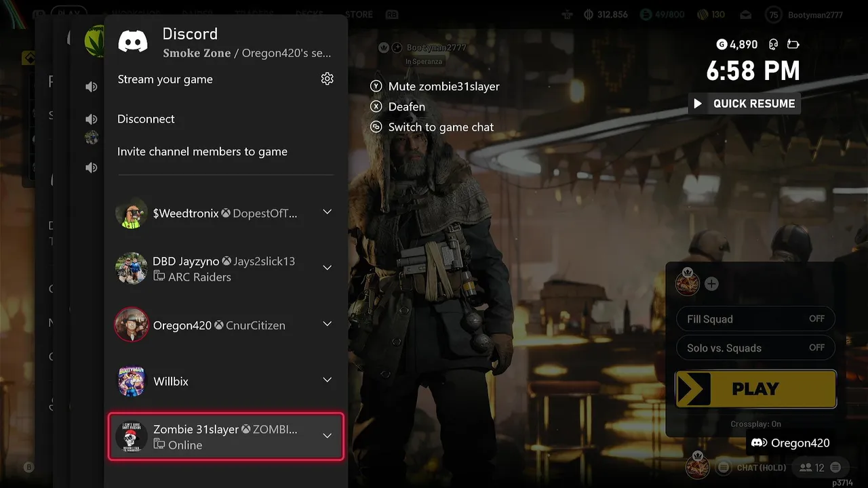
Task: Click the Y button mute icon
Action: coord(376,87)
